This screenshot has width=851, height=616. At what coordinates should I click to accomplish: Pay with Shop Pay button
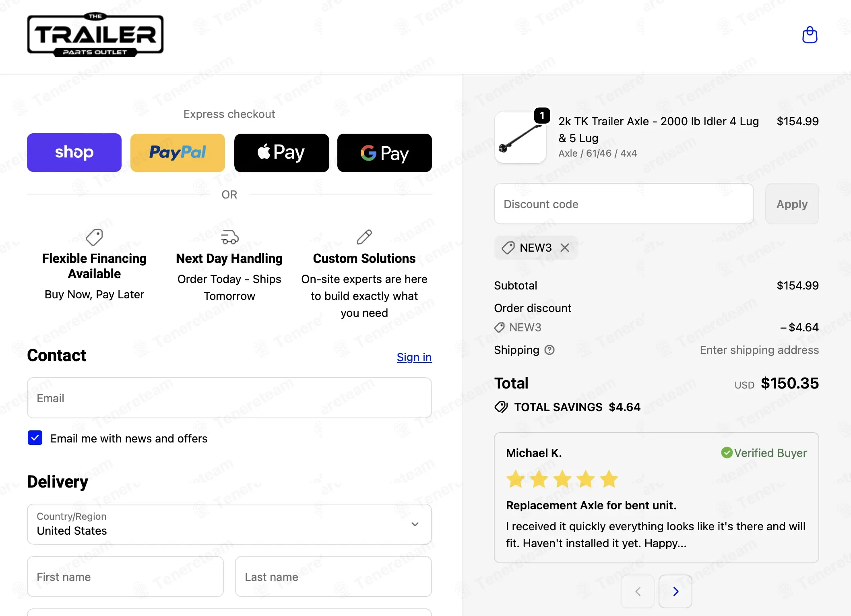pyautogui.click(x=74, y=153)
